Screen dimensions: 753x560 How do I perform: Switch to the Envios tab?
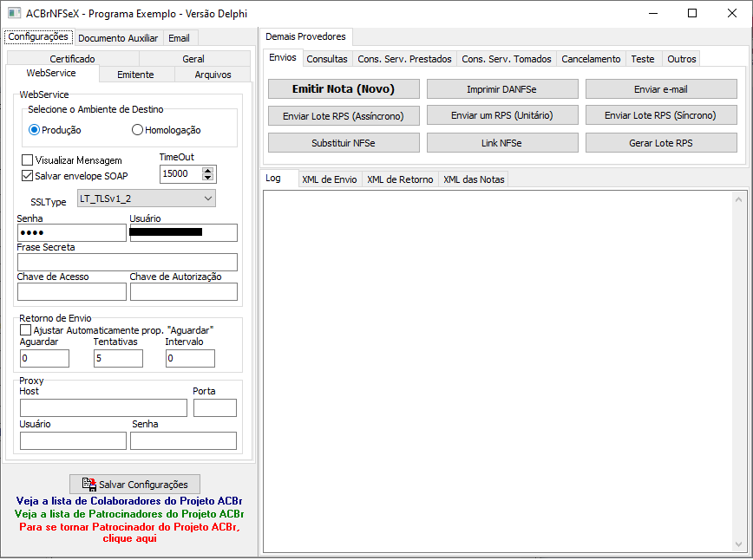283,57
